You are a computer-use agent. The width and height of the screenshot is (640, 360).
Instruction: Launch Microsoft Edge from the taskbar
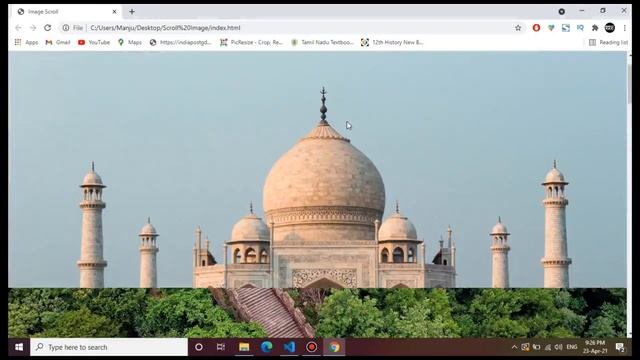267,347
